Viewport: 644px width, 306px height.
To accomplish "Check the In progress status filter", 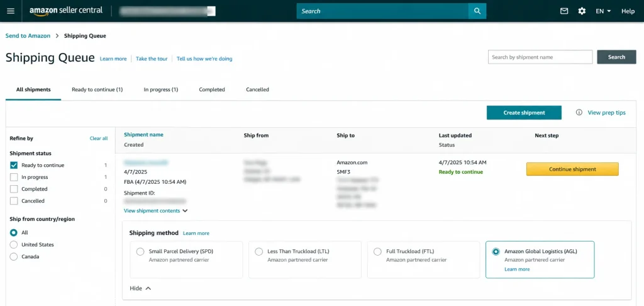I will pos(14,178).
